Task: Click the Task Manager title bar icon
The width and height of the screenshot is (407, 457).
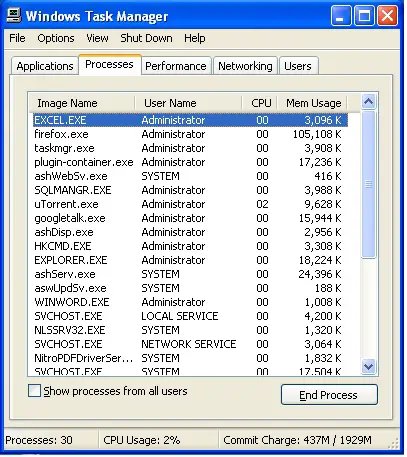Action: (x=14, y=16)
